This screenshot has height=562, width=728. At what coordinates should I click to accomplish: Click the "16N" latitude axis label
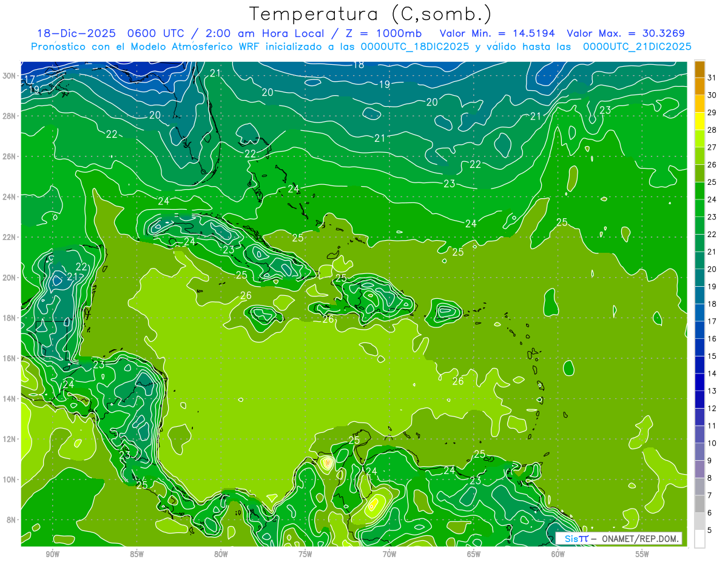click(x=9, y=358)
